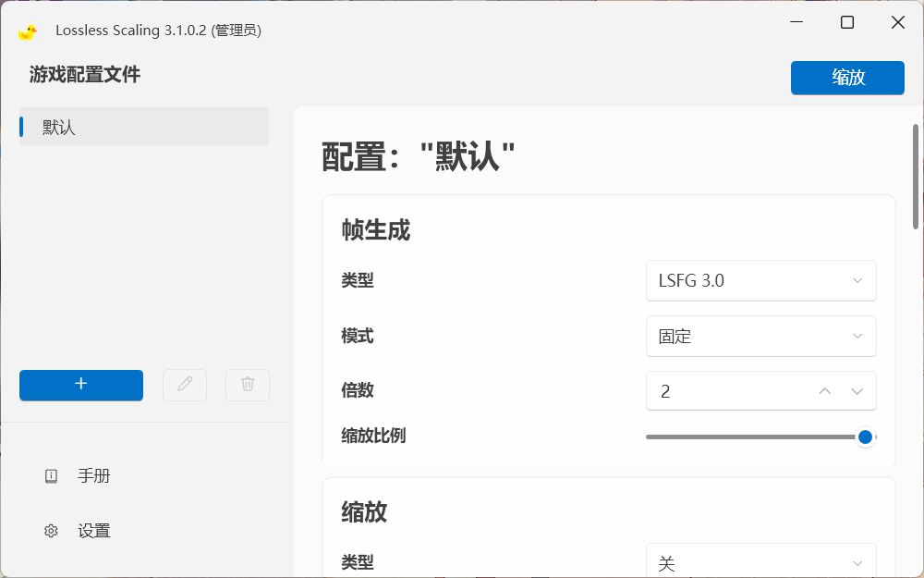Click the 倍数 label
Image resolution: width=924 pixels, height=578 pixels.
point(357,390)
